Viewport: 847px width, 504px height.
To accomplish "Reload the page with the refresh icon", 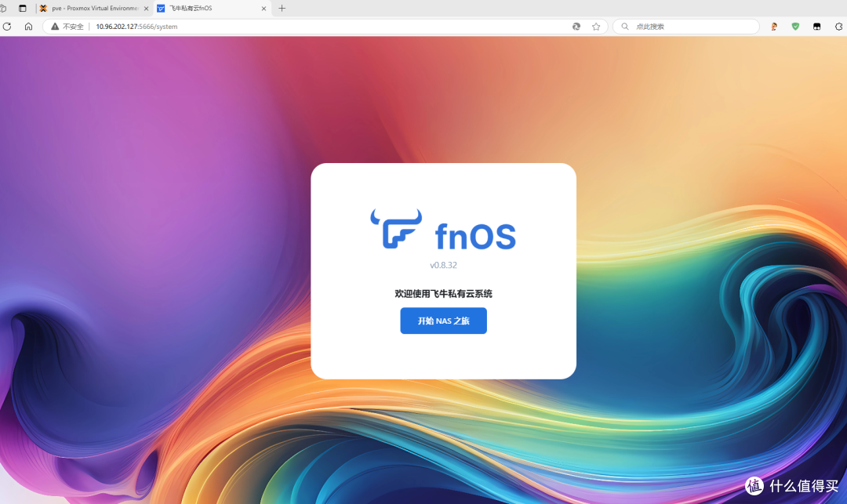I will pos(7,27).
